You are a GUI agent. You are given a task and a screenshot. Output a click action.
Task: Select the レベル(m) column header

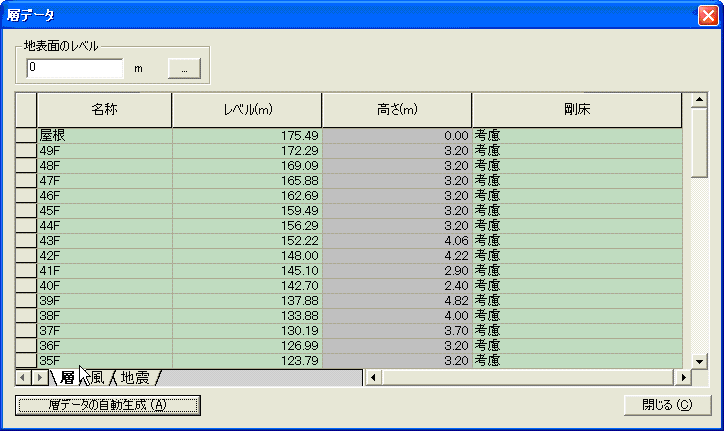pyautogui.click(x=246, y=110)
